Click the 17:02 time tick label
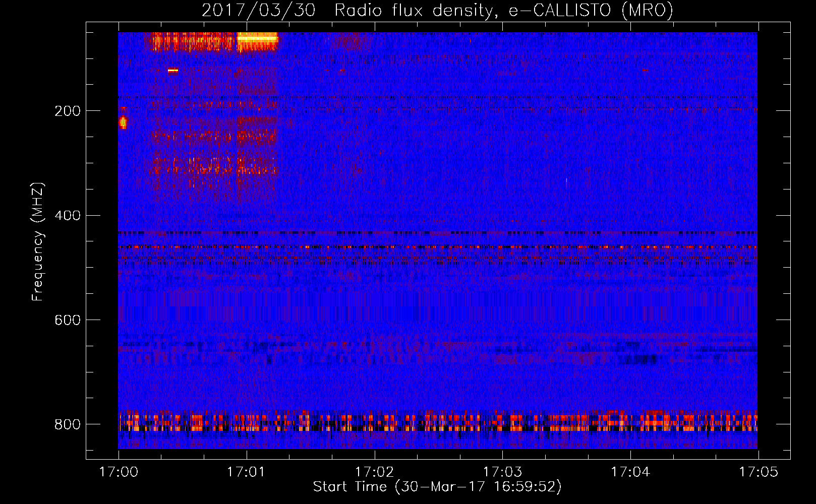This screenshot has height=504, width=816. pos(374,472)
